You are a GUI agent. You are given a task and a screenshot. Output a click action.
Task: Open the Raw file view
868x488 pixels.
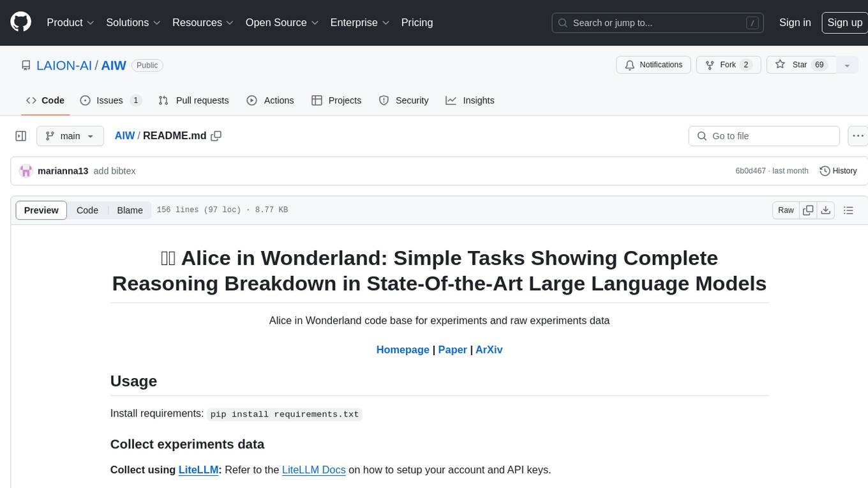click(786, 210)
